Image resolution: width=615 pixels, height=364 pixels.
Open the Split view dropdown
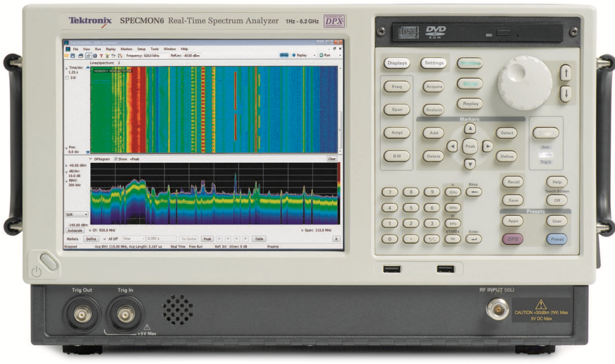tap(86, 214)
